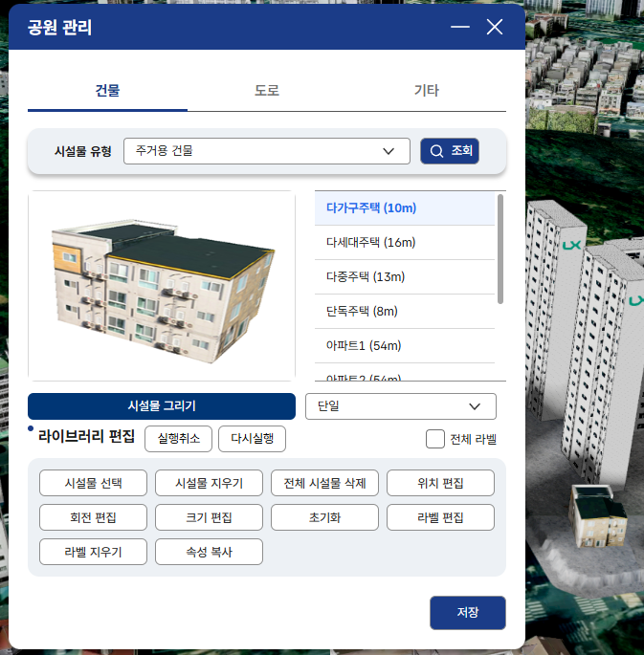
Task: Click the 라벨 편집 button
Action: [440, 517]
